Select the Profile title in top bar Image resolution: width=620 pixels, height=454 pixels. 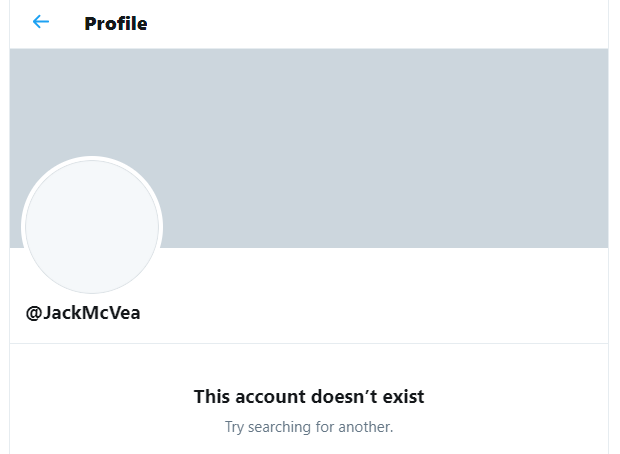point(116,23)
